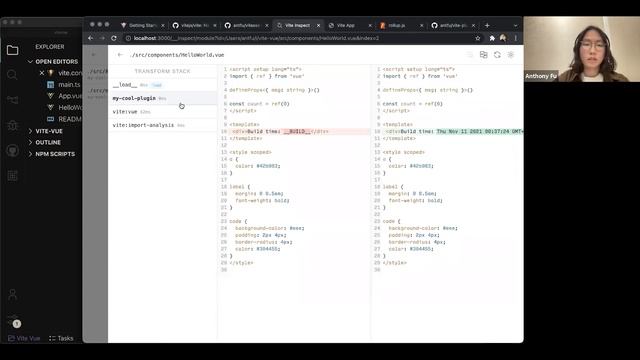Toggle dark mode with the sun icon

pyautogui.click(x=511, y=55)
